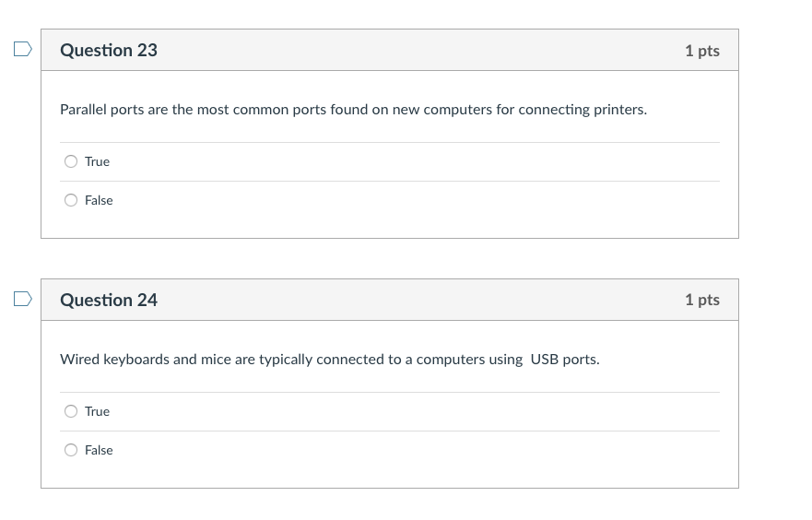
Task: Click the "True" answer label under USB keyboards question
Action: pyautogui.click(x=97, y=411)
